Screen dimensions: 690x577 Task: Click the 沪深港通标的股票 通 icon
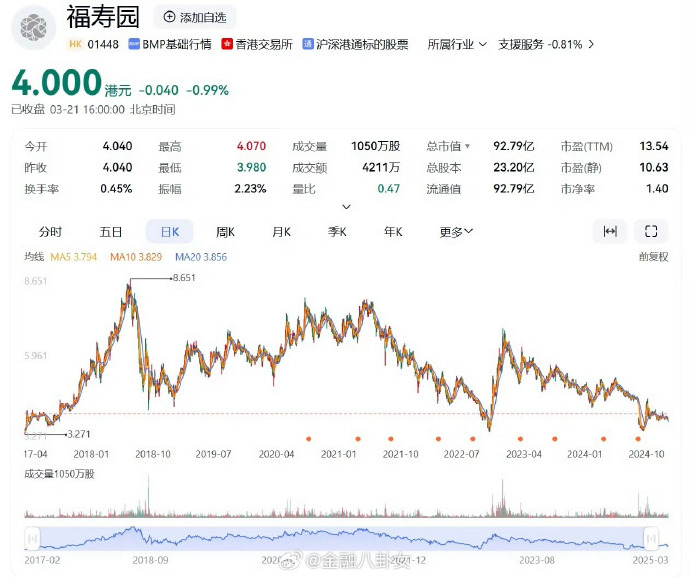(x=308, y=44)
